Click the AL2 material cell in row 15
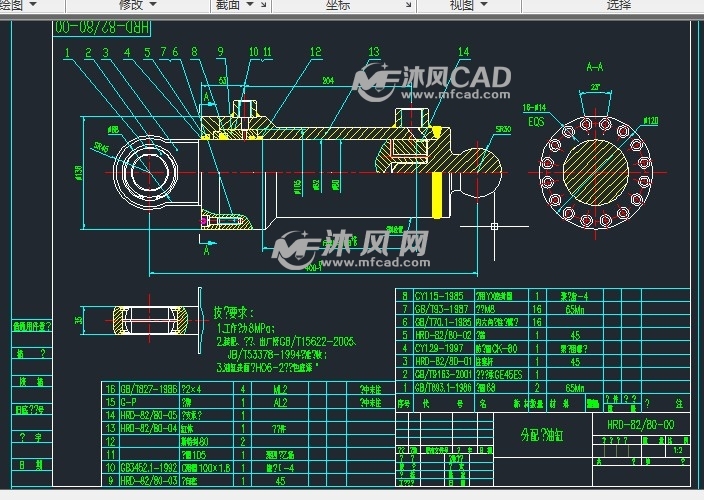This screenshot has width=704, height=500. (x=280, y=402)
